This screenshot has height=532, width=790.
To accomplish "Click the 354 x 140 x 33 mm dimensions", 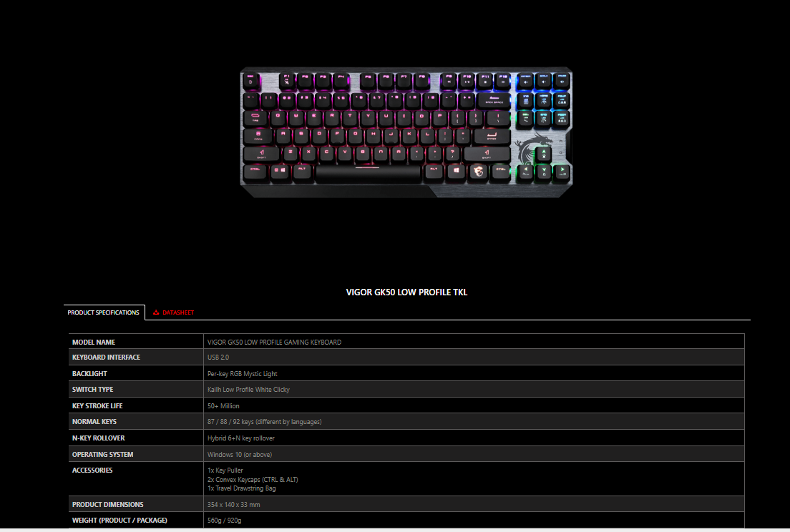I will [x=234, y=505].
